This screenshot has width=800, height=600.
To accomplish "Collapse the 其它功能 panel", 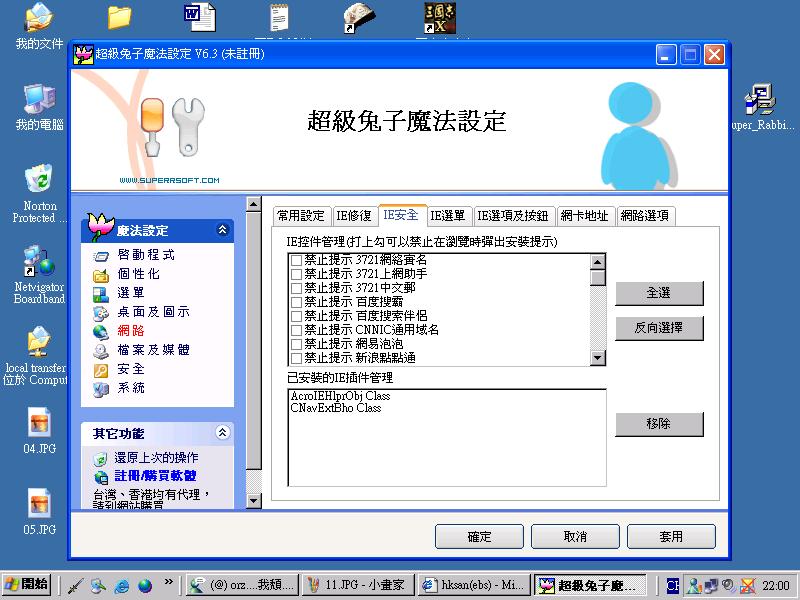I will [222, 433].
